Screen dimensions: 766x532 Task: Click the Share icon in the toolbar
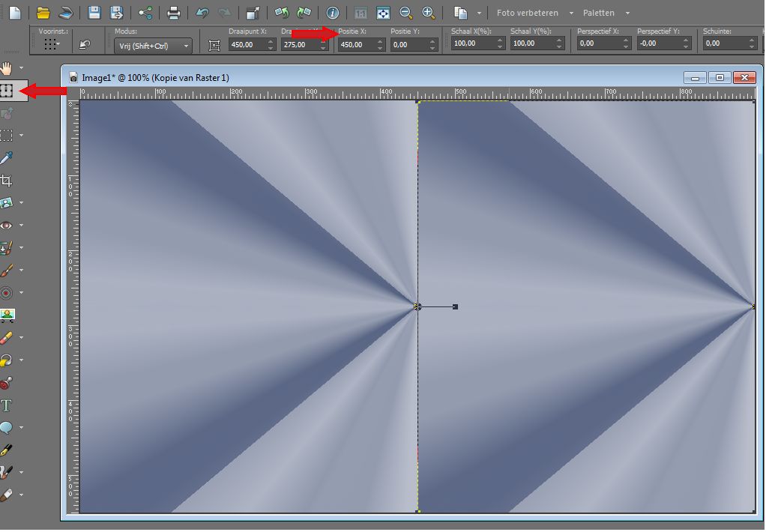point(145,13)
